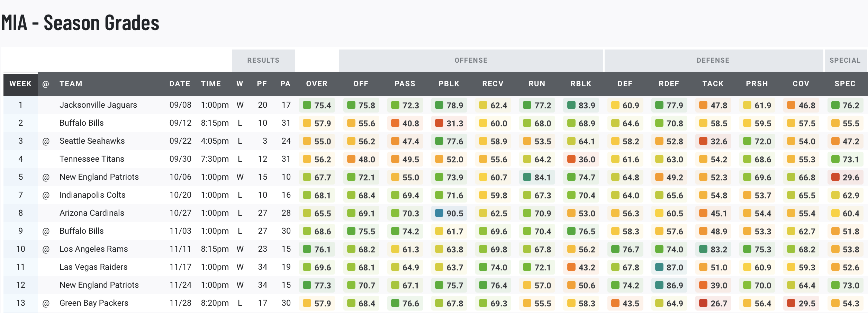Open the Jacksonville Jaguars team link
The width and height of the screenshot is (868, 313).
pos(98,105)
